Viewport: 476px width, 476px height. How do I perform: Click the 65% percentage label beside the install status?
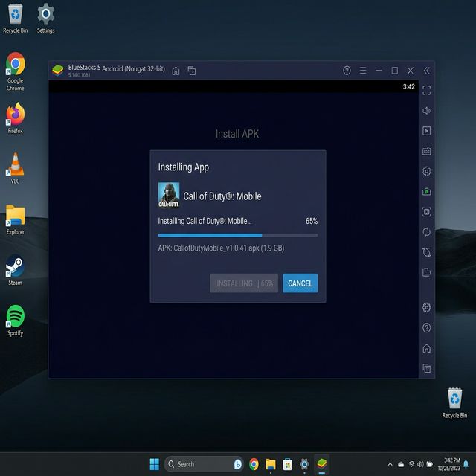pos(312,221)
